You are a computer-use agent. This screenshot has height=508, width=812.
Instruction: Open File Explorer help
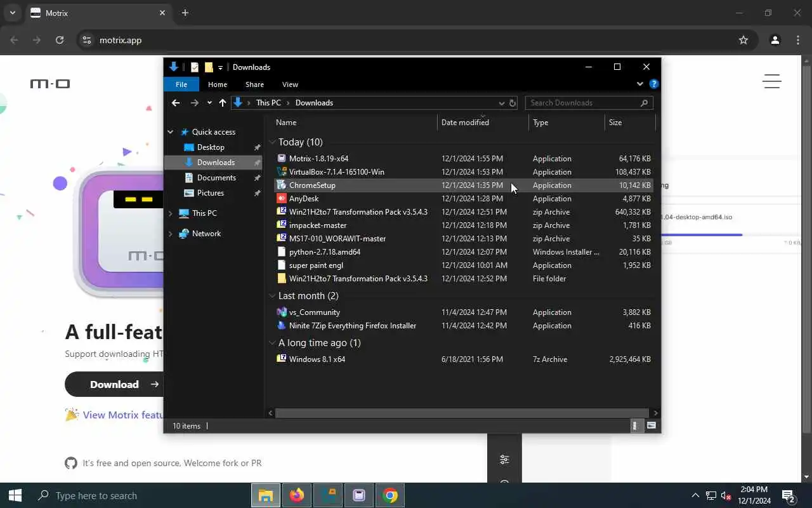(x=654, y=84)
